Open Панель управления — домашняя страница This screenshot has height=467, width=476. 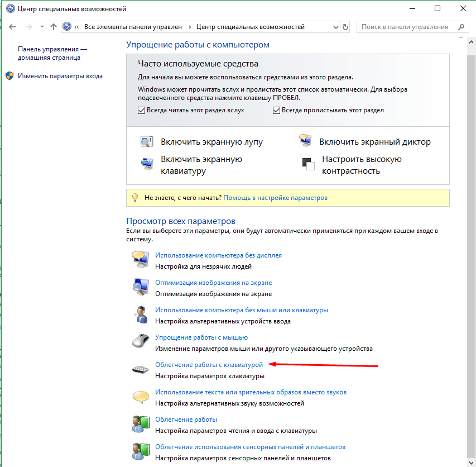click(52, 53)
